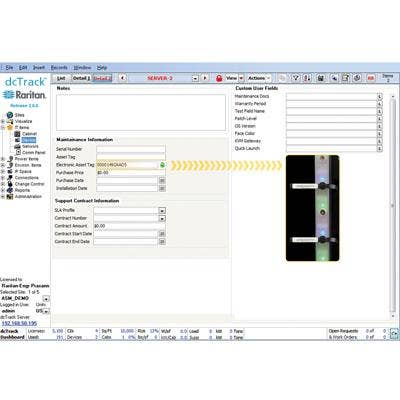Click the green Electronic Asset Tag icon
The width and height of the screenshot is (400, 400).
162,165
